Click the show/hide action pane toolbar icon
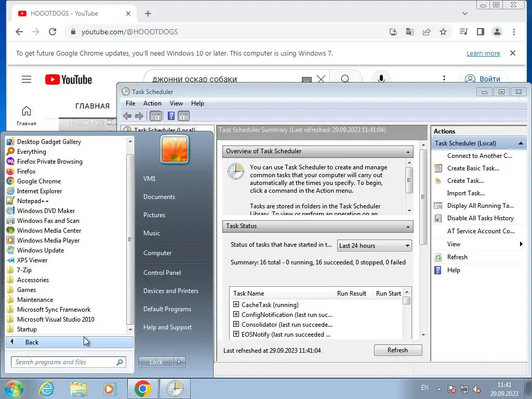532x399 pixels. tap(183, 116)
